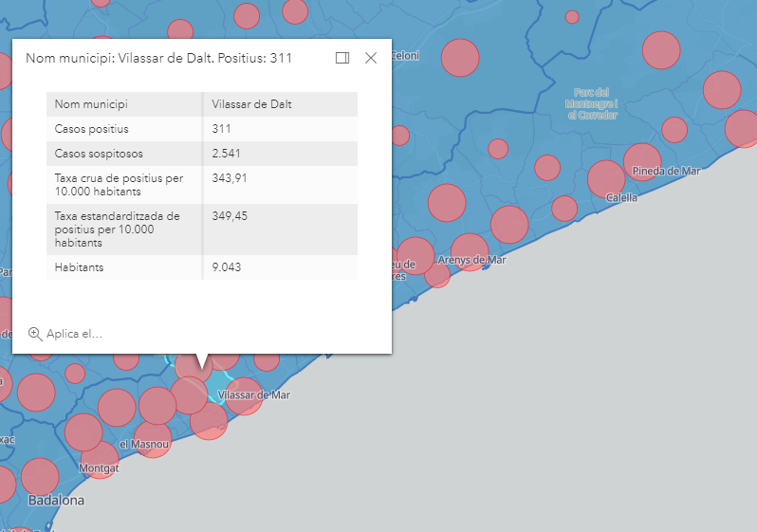Click the value 311 in the table
This screenshot has height=532, width=757.
(x=221, y=129)
